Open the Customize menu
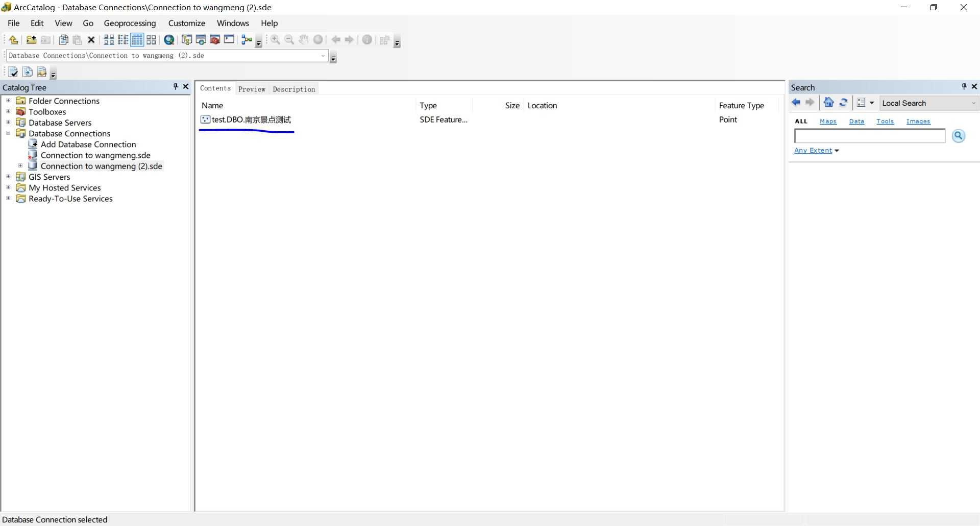Viewport: 980px width, 526px height. (x=187, y=23)
